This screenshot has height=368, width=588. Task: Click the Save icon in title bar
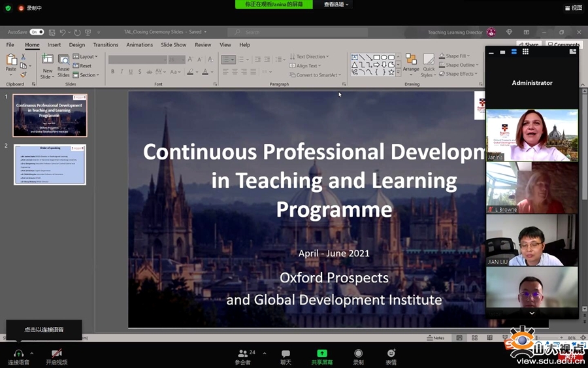(x=52, y=32)
